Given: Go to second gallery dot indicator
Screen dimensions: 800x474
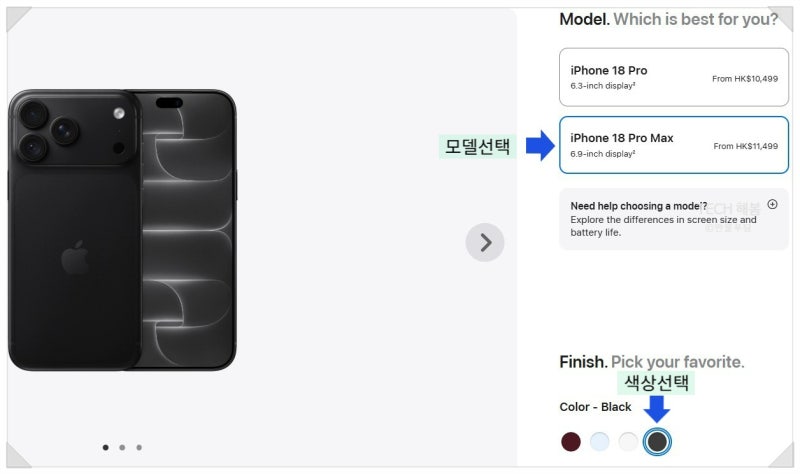Looking at the screenshot, I should (x=122, y=447).
